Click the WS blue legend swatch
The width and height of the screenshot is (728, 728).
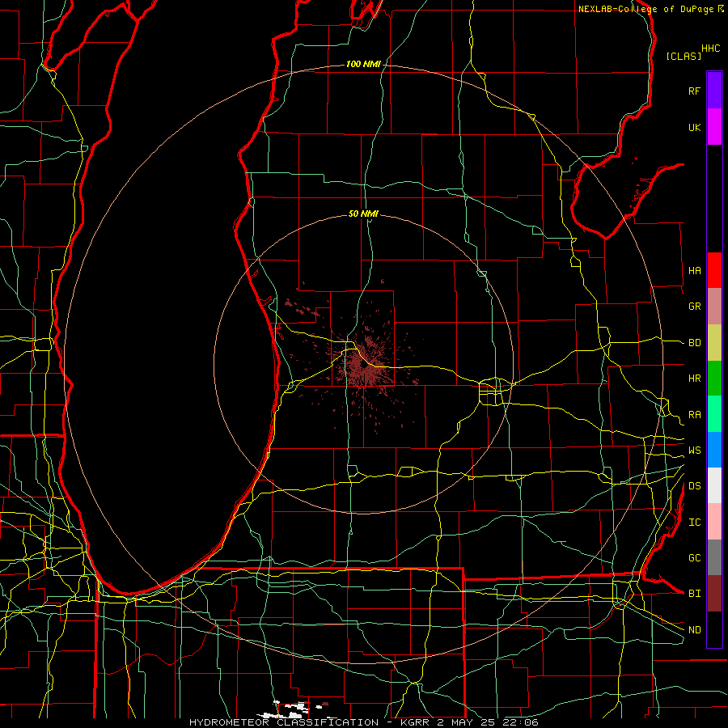[x=714, y=450]
